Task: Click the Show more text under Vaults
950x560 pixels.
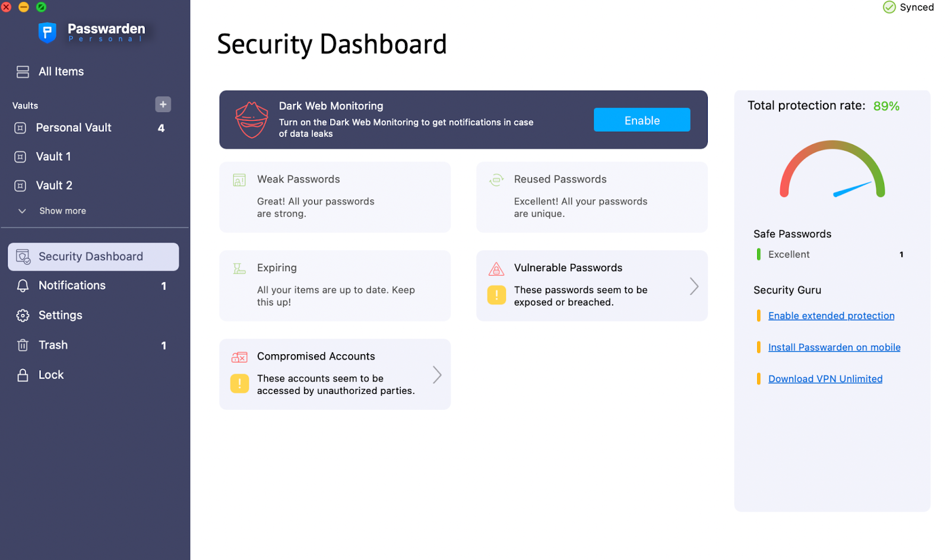Action: point(62,211)
